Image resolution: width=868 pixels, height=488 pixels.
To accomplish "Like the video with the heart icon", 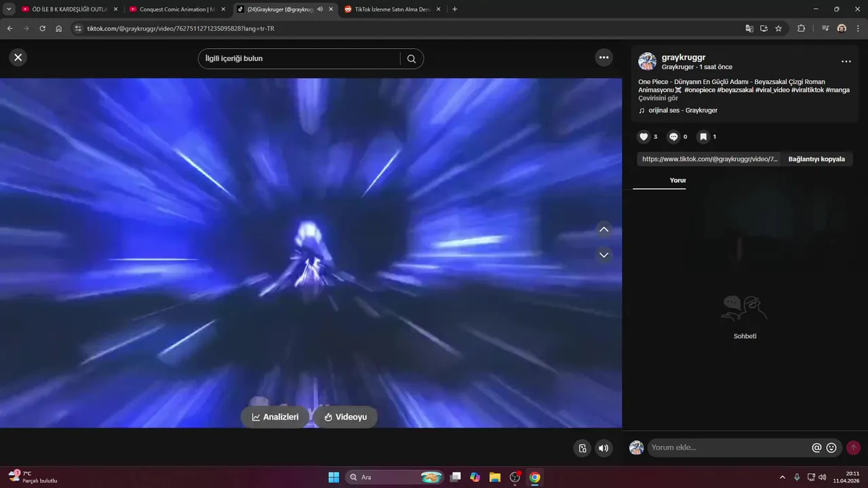I will [644, 137].
